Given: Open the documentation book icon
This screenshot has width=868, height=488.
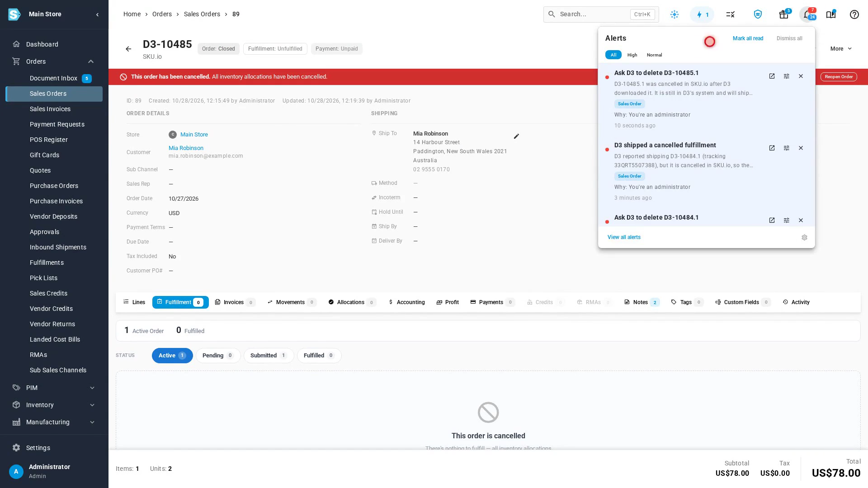Looking at the screenshot, I should [831, 14].
